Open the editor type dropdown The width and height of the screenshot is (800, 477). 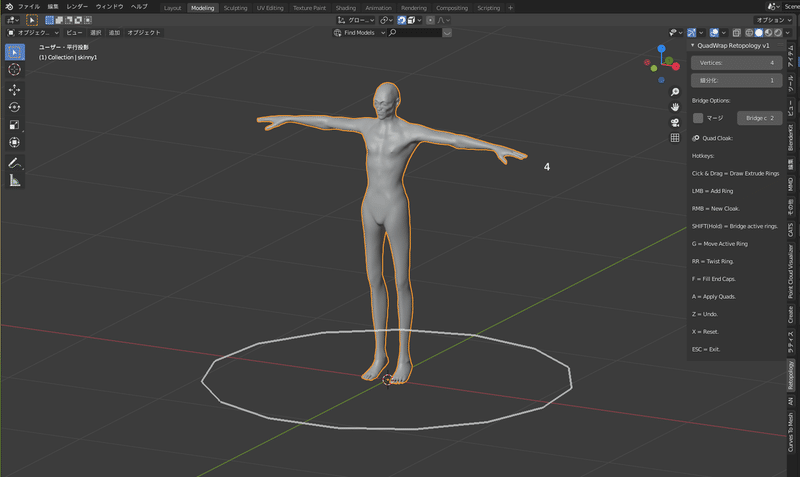[x=12, y=20]
